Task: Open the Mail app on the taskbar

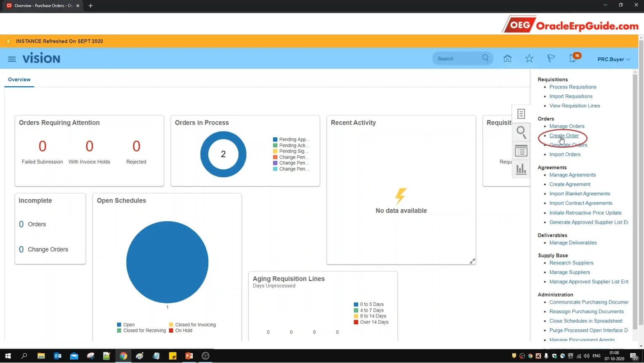Action: (x=74, y=356)
